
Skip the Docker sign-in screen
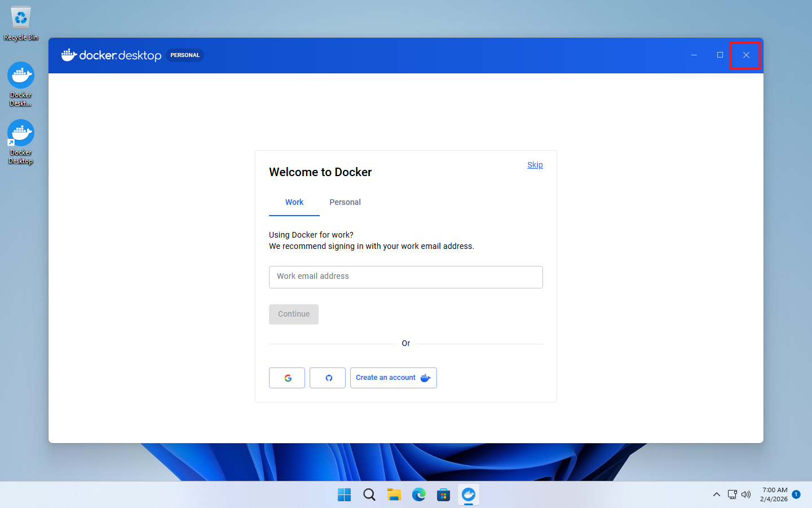[x=535, y=165]
